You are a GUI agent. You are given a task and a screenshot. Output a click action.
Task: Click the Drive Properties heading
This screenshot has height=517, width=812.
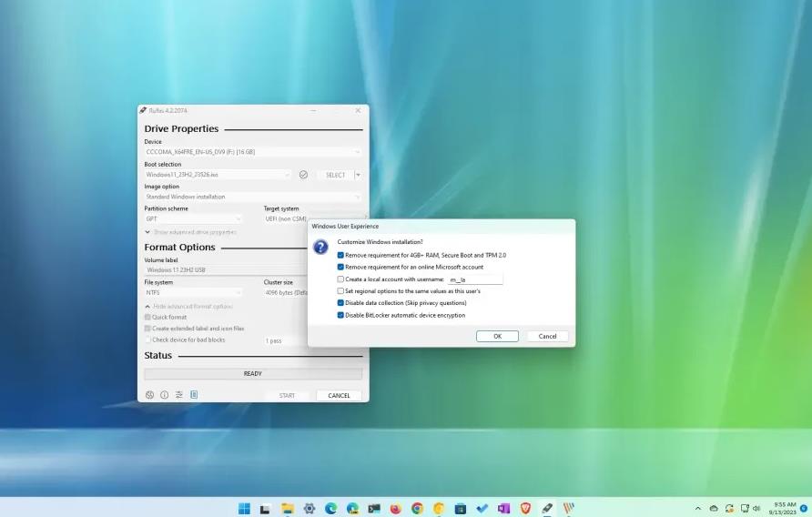coord(181,128)
